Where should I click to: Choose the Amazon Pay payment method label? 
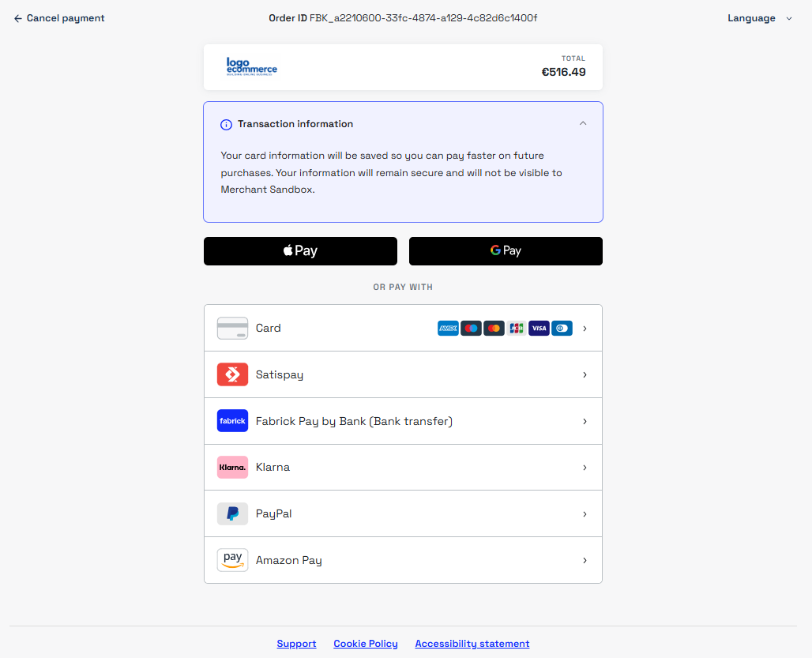289,561
